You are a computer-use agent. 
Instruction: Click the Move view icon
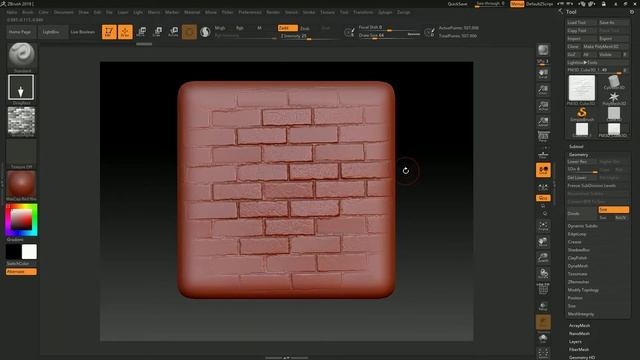point(543,242)
